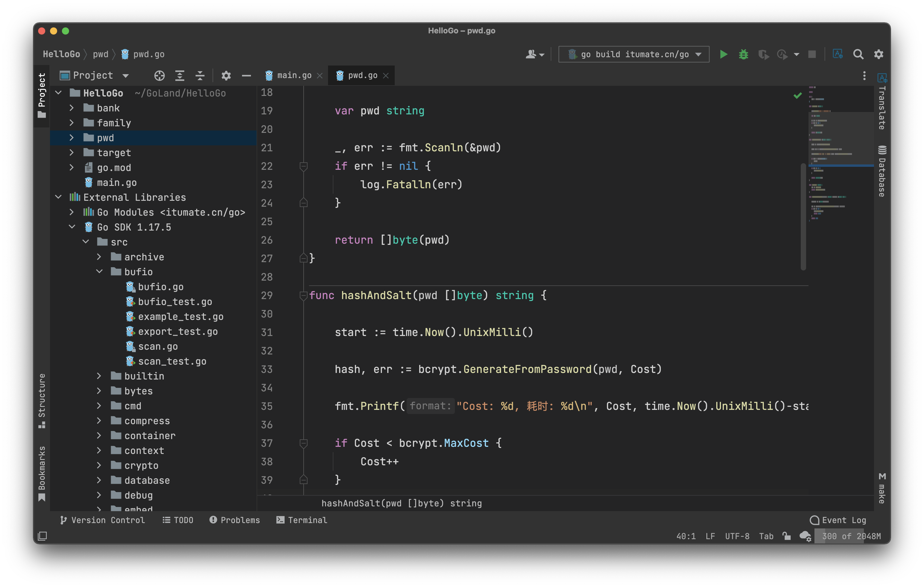Open the Database side panel

[882, 171]
